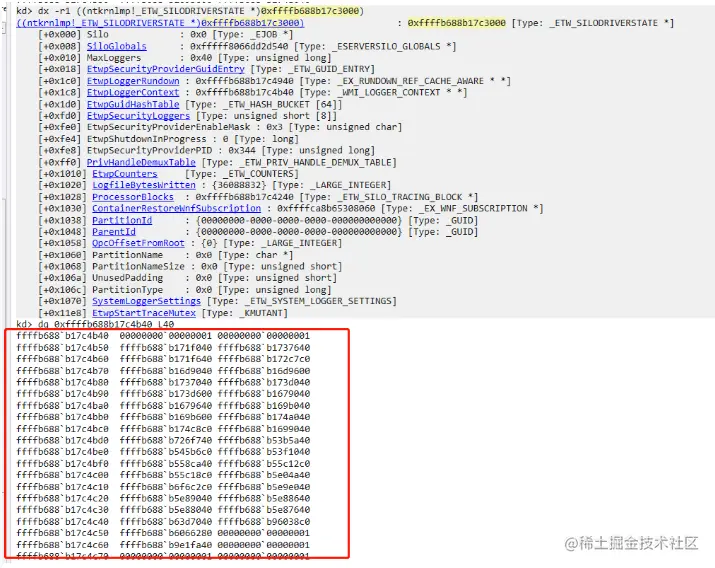Select the dump value ffffb688`b1737640
This screenshot has width=715, height=568.
pyautogui.click(x=264, y=347)
